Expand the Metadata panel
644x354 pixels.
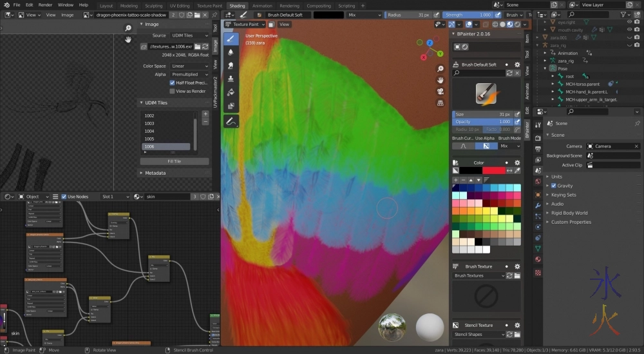[x=155, y=173]
